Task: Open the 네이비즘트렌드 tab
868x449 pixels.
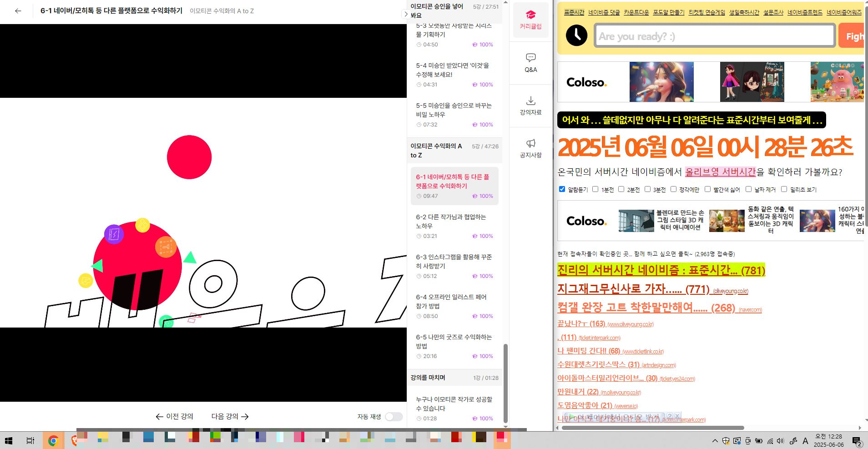Action: pos(805,12)
